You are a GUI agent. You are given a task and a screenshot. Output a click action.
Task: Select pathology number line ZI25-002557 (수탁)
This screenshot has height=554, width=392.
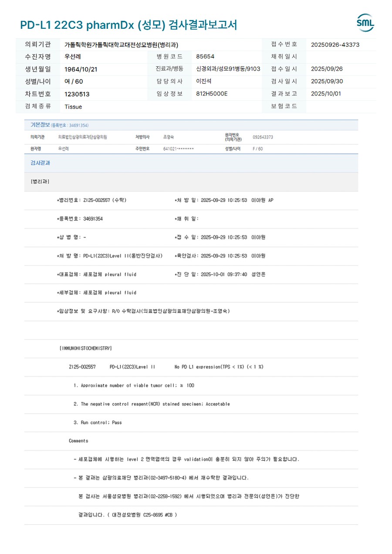click(92, 201)
